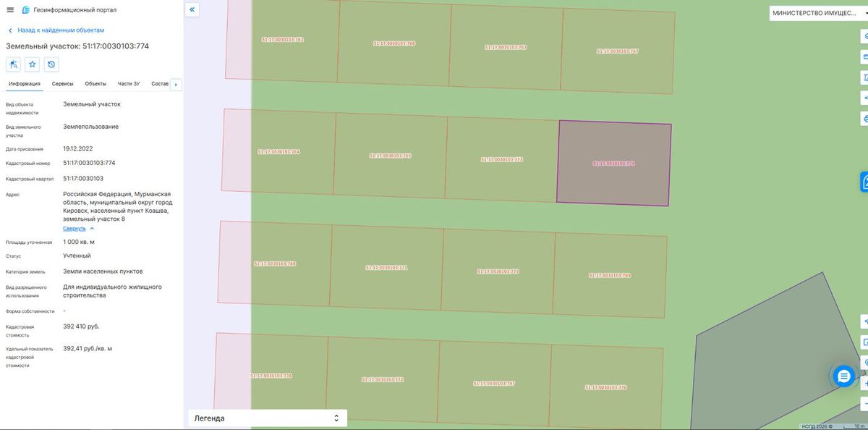Go back via Назад к найденным объектам

61,30
